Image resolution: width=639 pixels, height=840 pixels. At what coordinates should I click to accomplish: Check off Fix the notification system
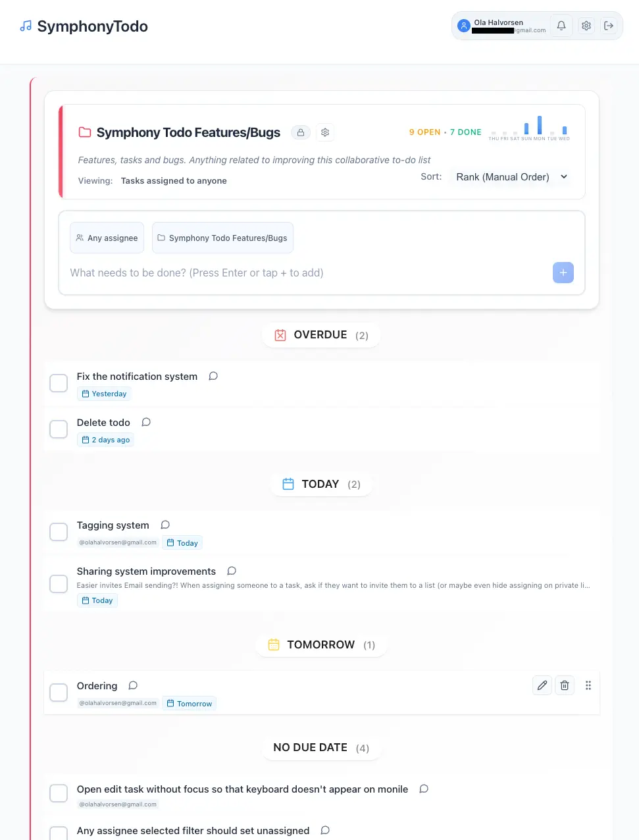(x=59, y=383)
